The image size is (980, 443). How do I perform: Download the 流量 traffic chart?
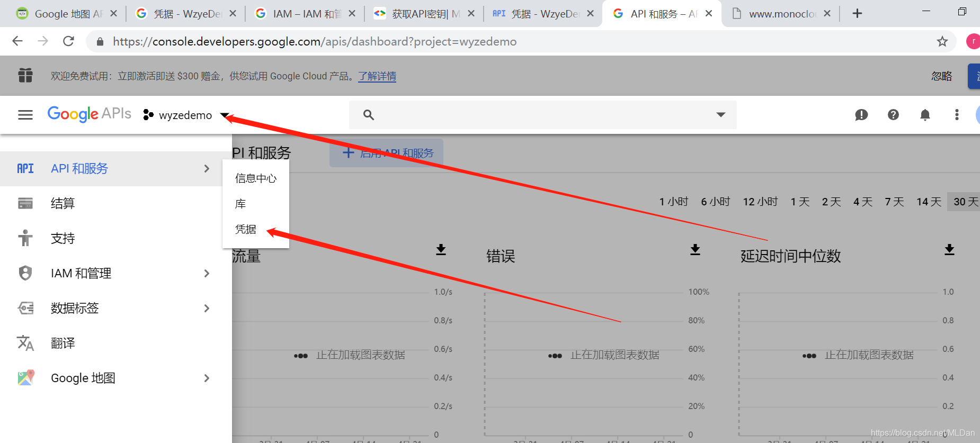pyautogui.click(x=441, y=250)
